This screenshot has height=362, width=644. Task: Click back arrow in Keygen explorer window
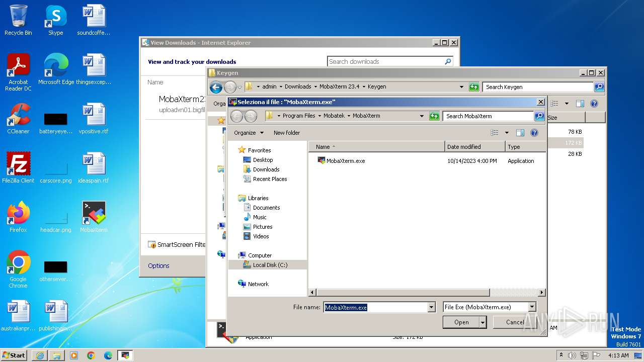click(x=216, y=87)
